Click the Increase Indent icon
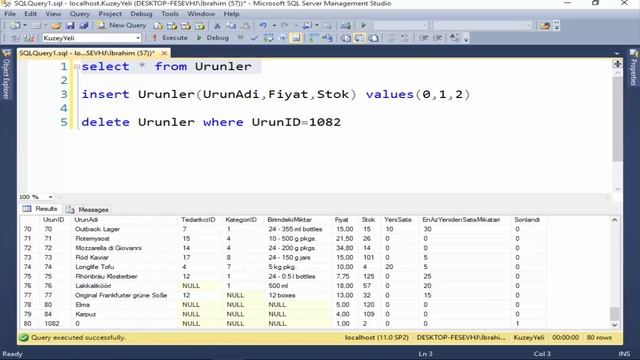This screenshot has width=640, height=360. click(x=438, y=38)
